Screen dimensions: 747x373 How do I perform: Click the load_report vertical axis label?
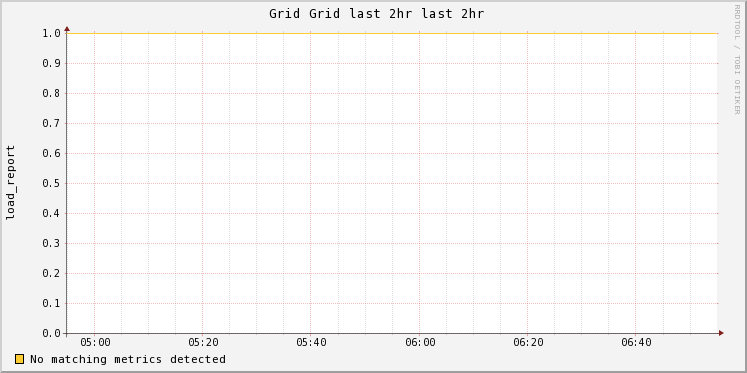click(x=10, y=182)
